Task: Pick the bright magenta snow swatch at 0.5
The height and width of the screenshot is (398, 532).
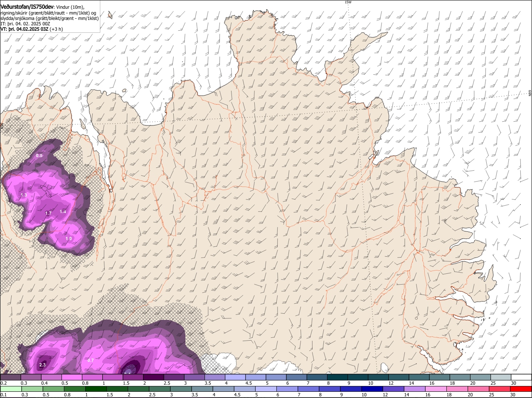Action: (x=72, y=377)
